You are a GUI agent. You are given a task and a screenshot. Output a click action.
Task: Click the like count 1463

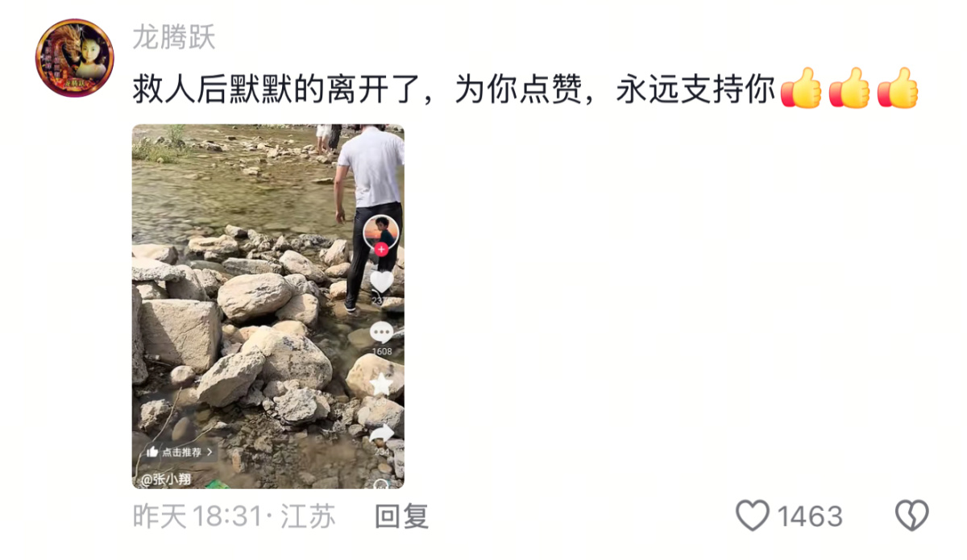pyautogui.click(x=810, y=516)
